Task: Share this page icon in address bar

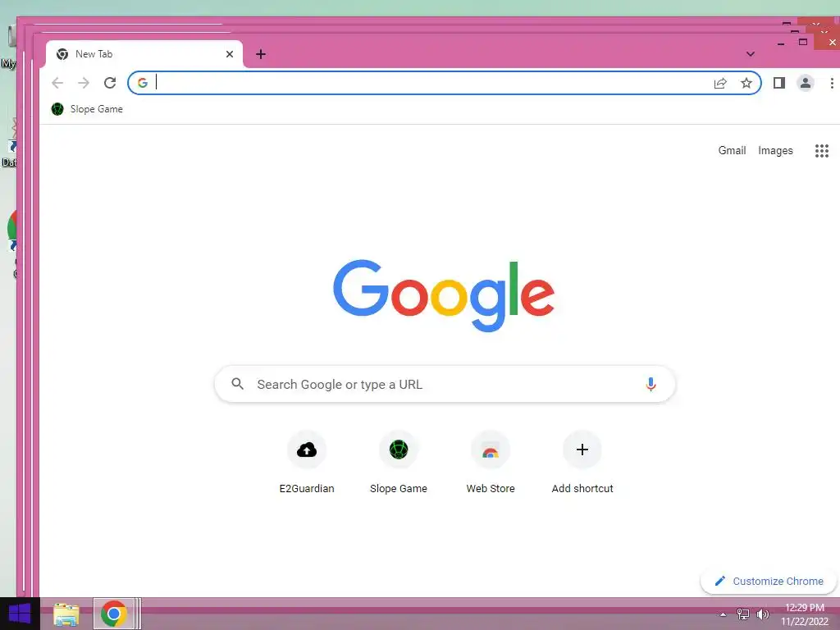Action: coord(720,83)
